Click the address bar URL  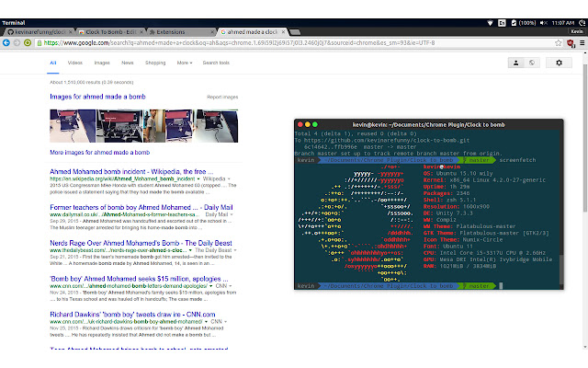click(239, 43)
